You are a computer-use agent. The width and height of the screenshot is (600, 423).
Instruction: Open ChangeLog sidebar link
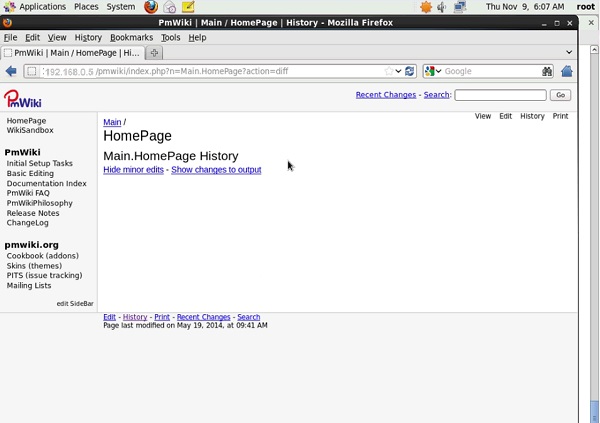point(28,223)
